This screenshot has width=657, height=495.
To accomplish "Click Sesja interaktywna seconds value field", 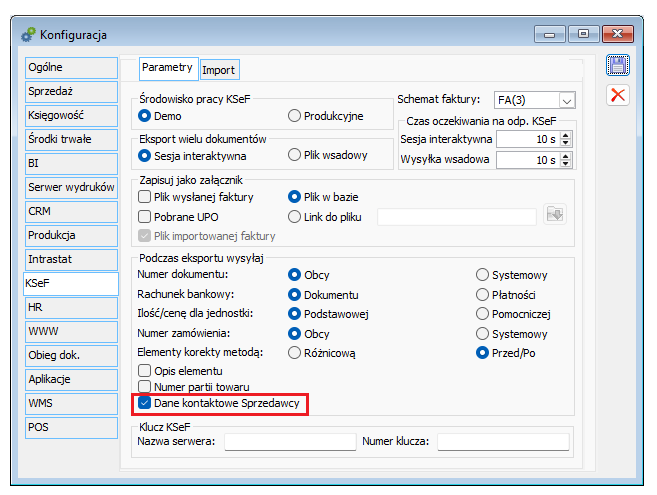I will tap(528, 139).
